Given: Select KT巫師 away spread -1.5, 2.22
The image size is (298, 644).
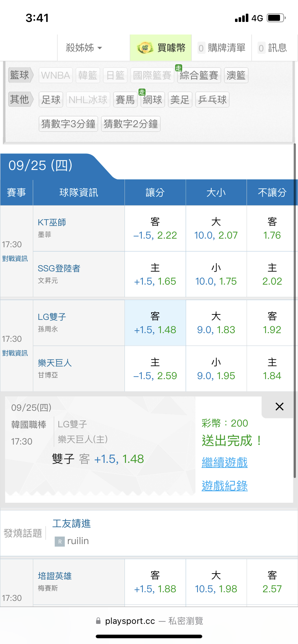Looking at the screenshot, I should 155,229.
